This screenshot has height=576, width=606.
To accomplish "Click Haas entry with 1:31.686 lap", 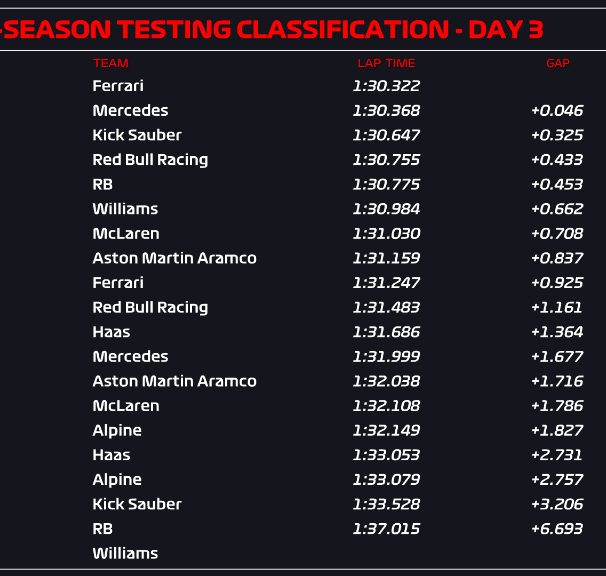I will pos(111,332).
